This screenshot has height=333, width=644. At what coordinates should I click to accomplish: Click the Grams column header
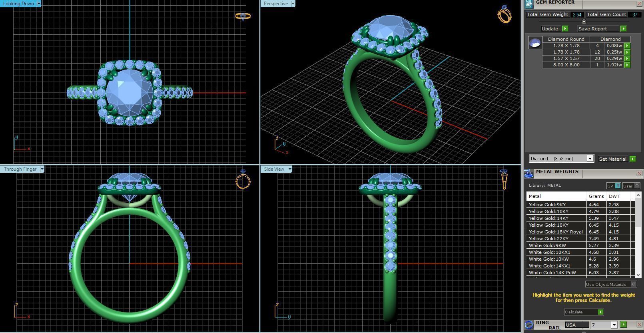coord(596,196)
